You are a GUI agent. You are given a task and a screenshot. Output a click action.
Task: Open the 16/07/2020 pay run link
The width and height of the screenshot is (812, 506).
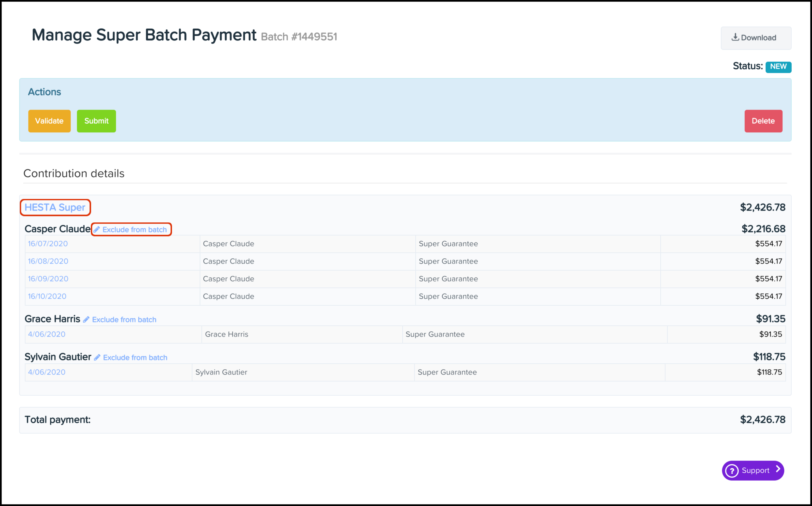tap(48, 244)
